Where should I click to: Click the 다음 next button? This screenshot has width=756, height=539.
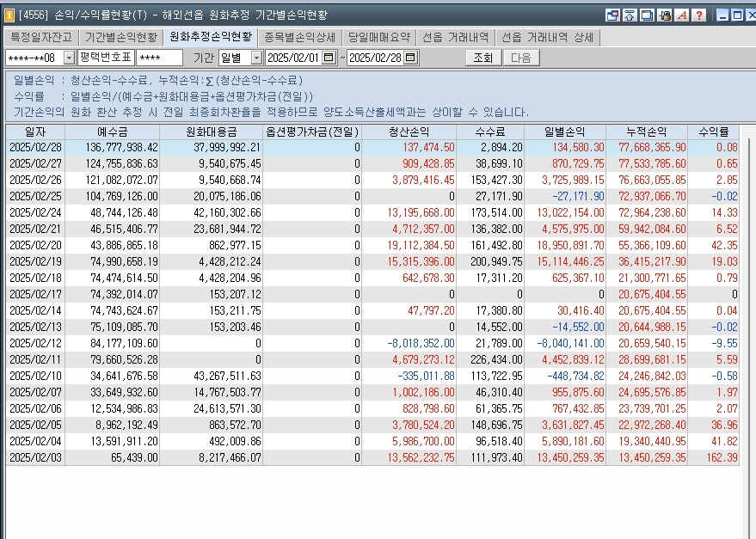coord(520,58)
